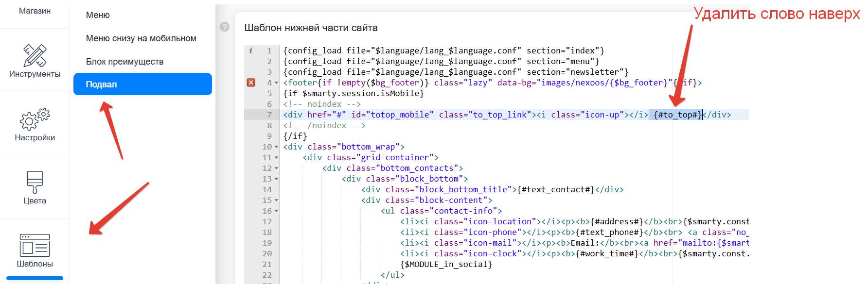868x284 pixels.
Task: Click the red error marker on line 4
Action: click(251, 83)
